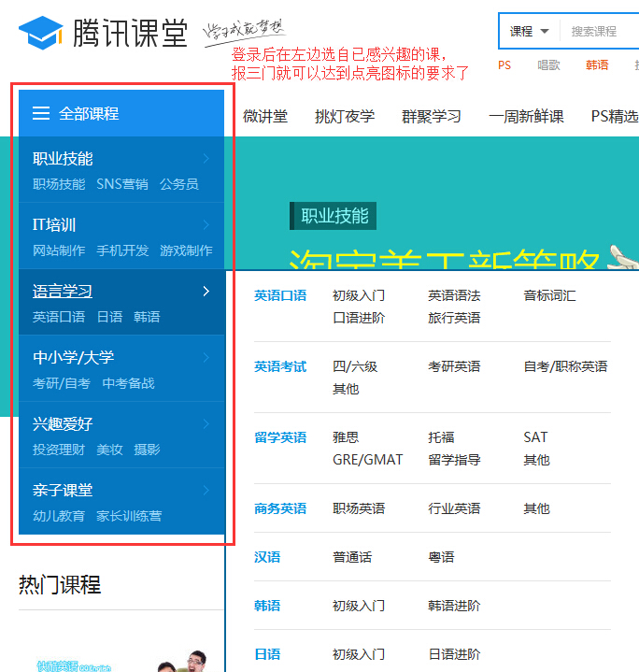Click the 手机开发 subcategory under IT培训
The width and height of the screenshot is (639, 672).
point(122,250)
